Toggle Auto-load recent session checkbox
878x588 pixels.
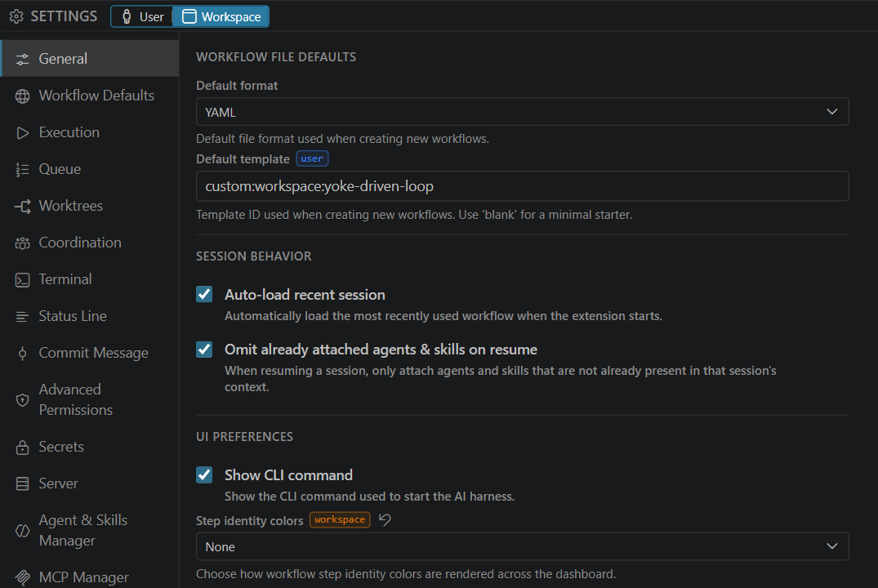(204, 295)
